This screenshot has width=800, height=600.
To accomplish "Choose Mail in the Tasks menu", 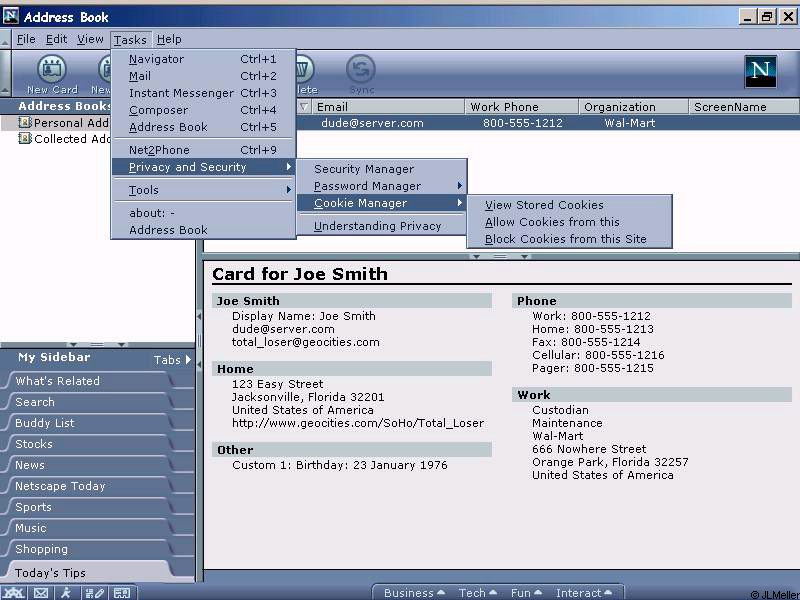I will click(x=203, y=76).
